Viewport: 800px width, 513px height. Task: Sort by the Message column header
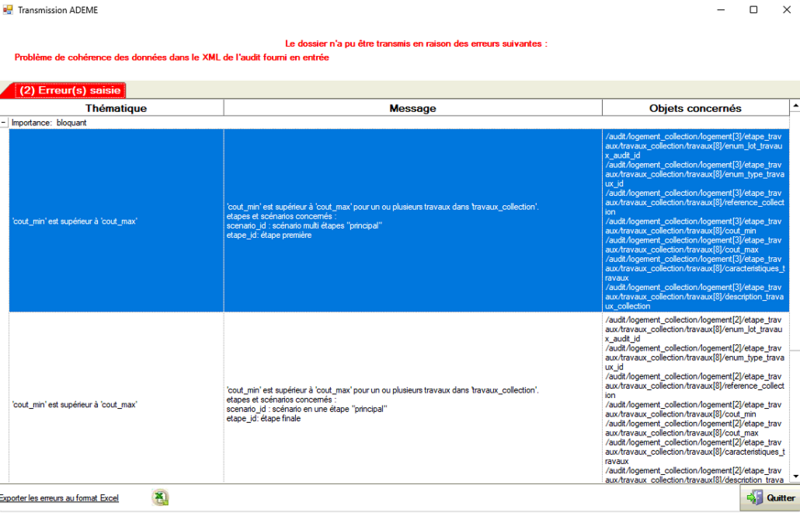pyautogui.click(x=412, y=107)
